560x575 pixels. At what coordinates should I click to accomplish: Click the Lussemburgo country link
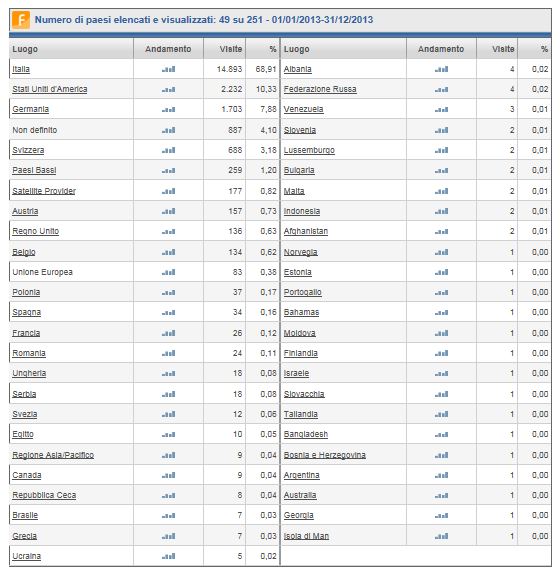point(309,150)
